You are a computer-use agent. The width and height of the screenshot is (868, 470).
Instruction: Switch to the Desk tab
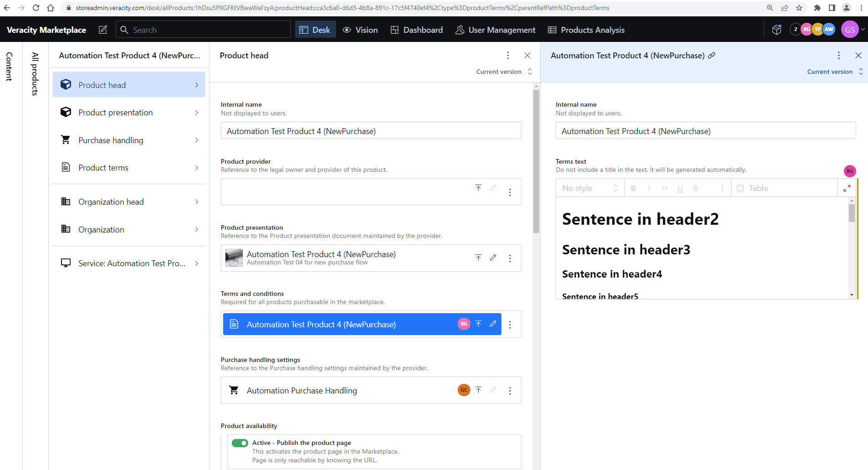pos(315,30)
